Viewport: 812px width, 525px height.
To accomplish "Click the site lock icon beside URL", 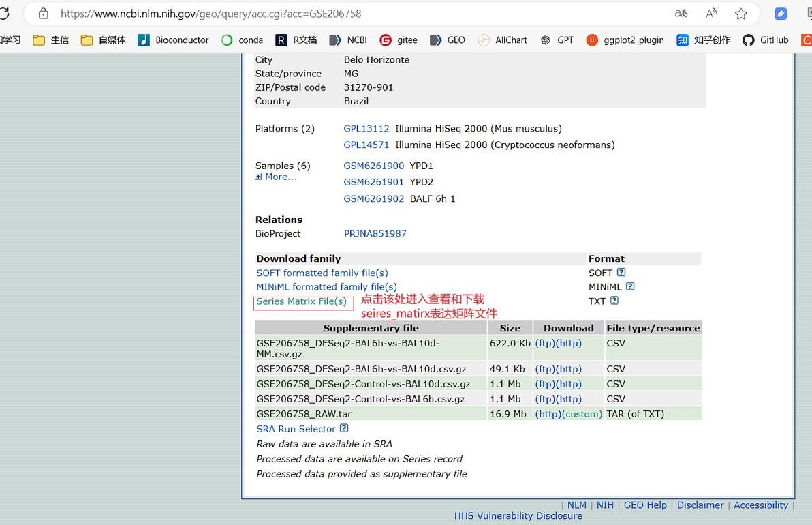I will pos(44,14).
